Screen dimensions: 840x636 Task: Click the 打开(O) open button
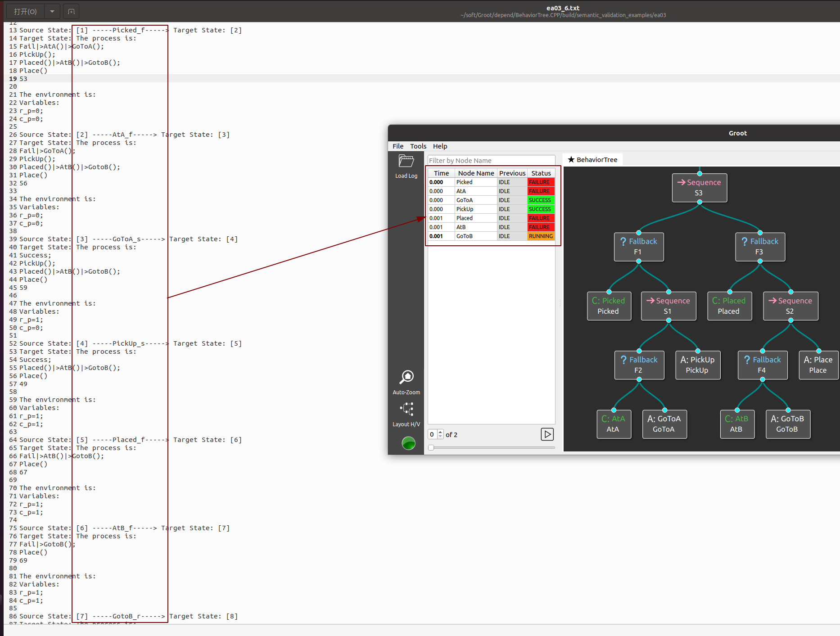pos(25,11)
